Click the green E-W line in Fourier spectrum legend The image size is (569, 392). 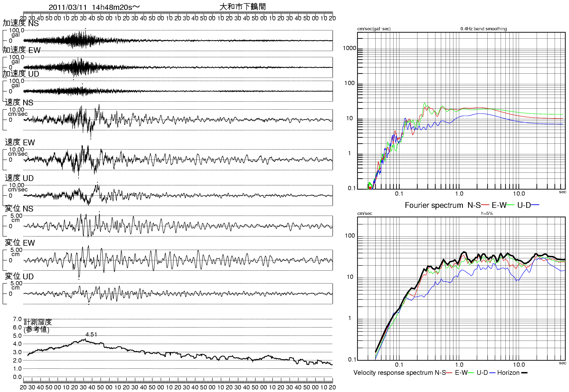pyautogui.click(x=510, y=205)
